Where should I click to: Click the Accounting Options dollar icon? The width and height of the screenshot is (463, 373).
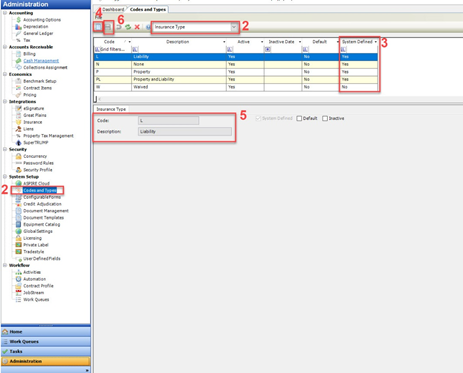[x=19, y=20]
